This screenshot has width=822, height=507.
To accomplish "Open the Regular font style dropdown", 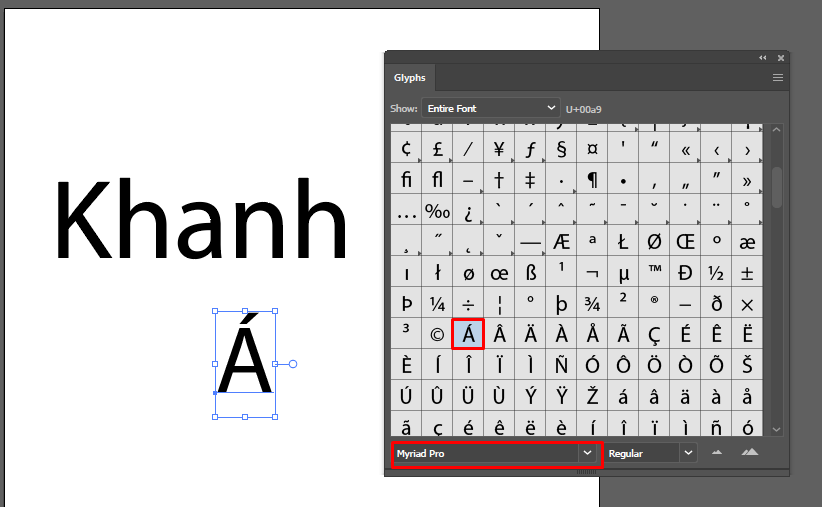I will 650,453.
